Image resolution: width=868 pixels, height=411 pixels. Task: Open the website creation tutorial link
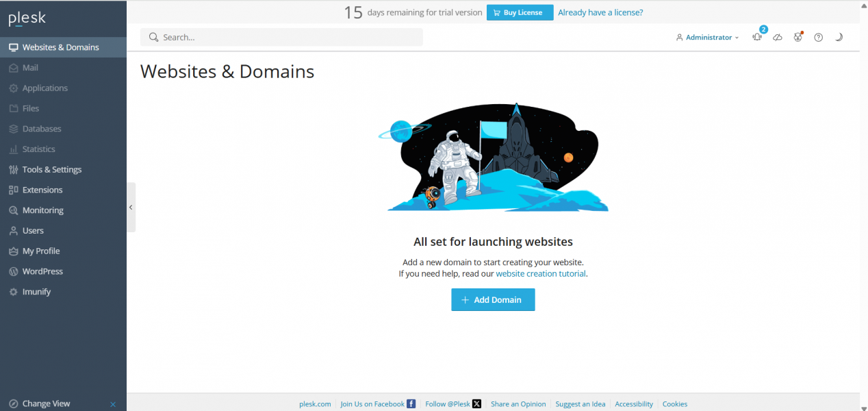(541, 273)
